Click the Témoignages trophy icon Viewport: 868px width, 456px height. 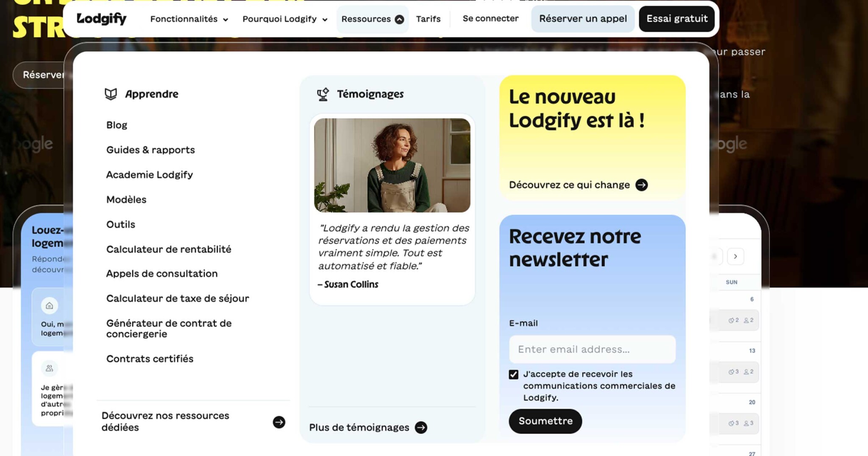(x=323, y=94)
